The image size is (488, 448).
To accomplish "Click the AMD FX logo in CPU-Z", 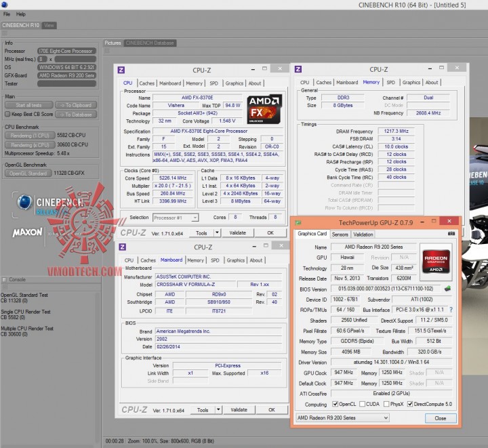I will click(x=264, y=109).
